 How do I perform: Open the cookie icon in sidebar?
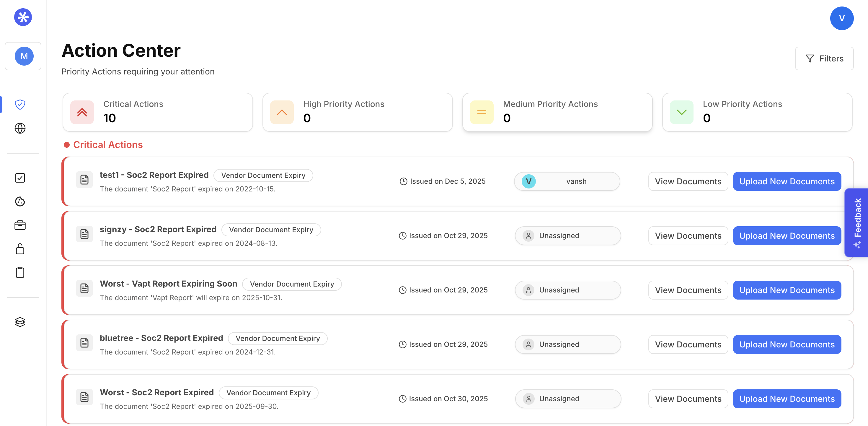click(20, 201)
